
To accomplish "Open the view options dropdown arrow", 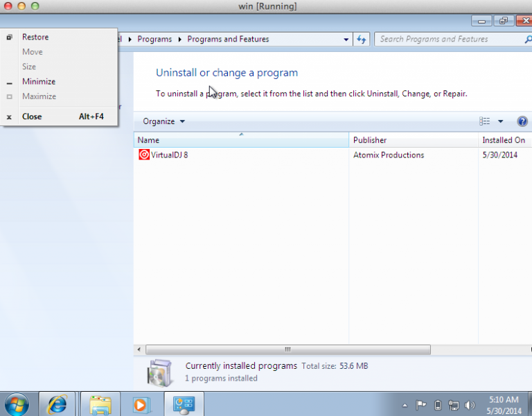I will pyautogui.click(x=500, y=121).
